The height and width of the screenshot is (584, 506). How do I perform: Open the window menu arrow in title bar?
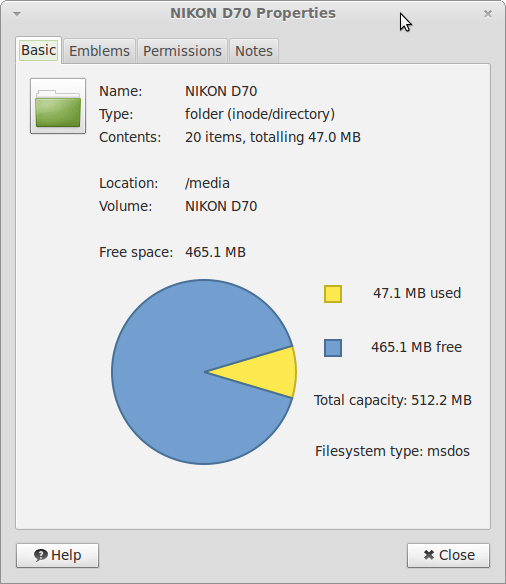point(17,14)
